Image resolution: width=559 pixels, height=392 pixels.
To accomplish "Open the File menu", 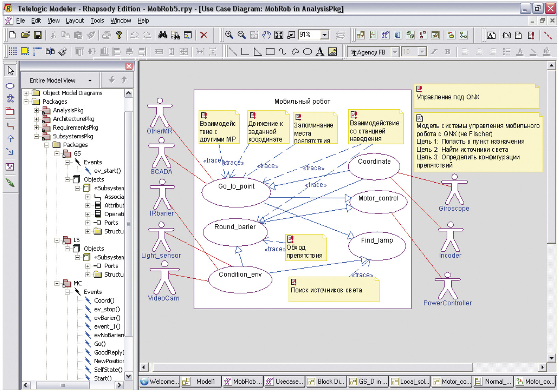I will pyautogui.click(x=21, y=21).
